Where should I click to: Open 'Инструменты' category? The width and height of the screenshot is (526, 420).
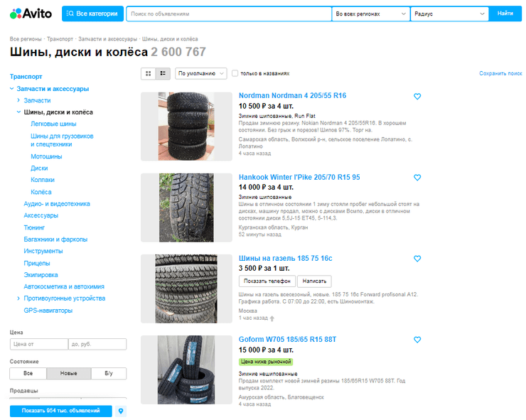tap(43, 251)
